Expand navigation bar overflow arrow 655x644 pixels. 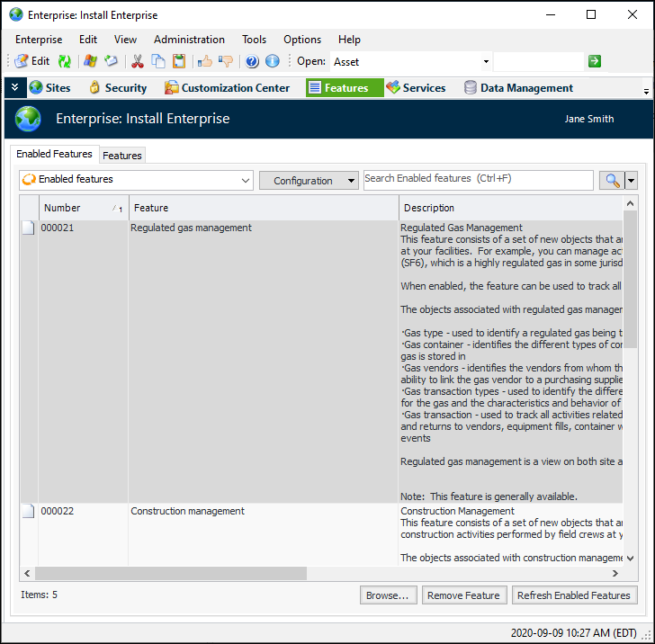coord(646,92)
